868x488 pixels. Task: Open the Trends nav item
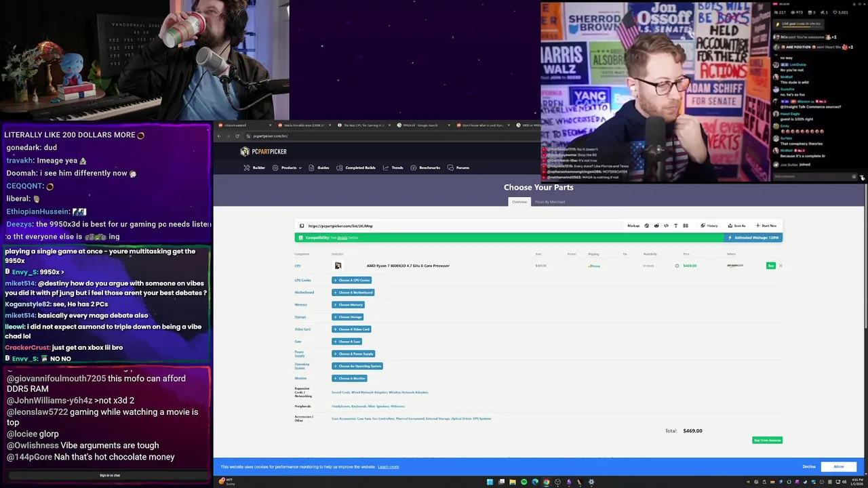point(393,167)
